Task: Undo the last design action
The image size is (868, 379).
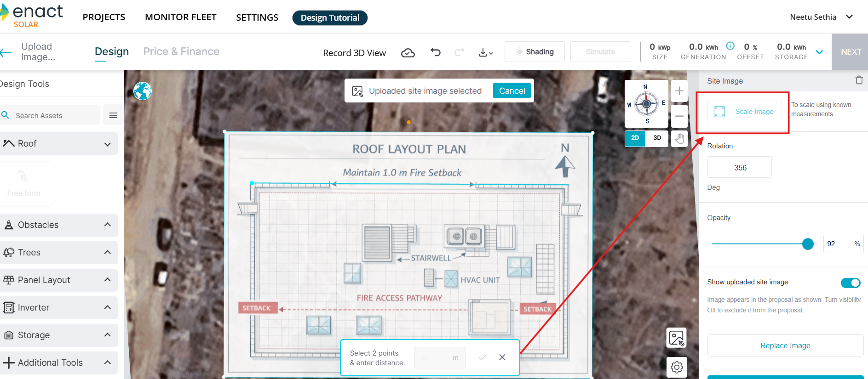Action: point(435,52)
